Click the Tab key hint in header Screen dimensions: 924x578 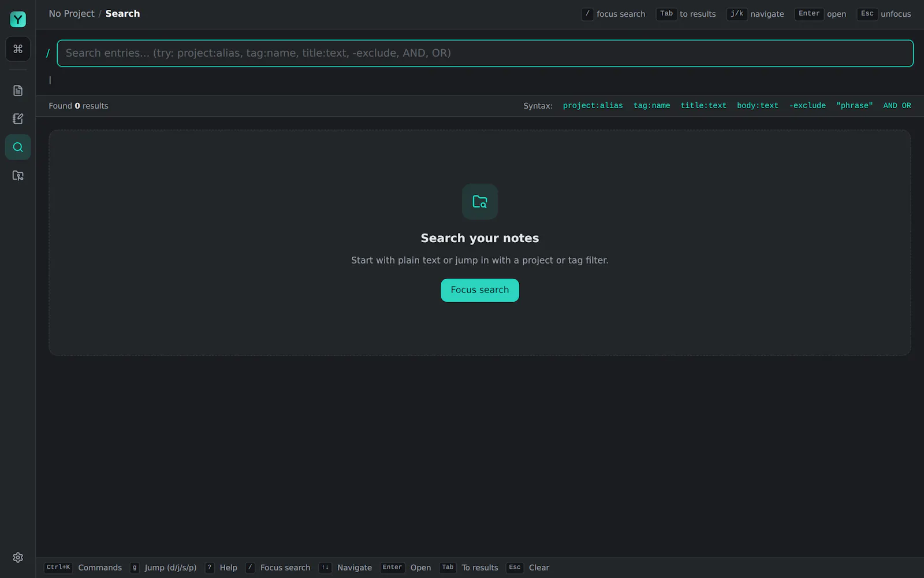coord(666,14)
